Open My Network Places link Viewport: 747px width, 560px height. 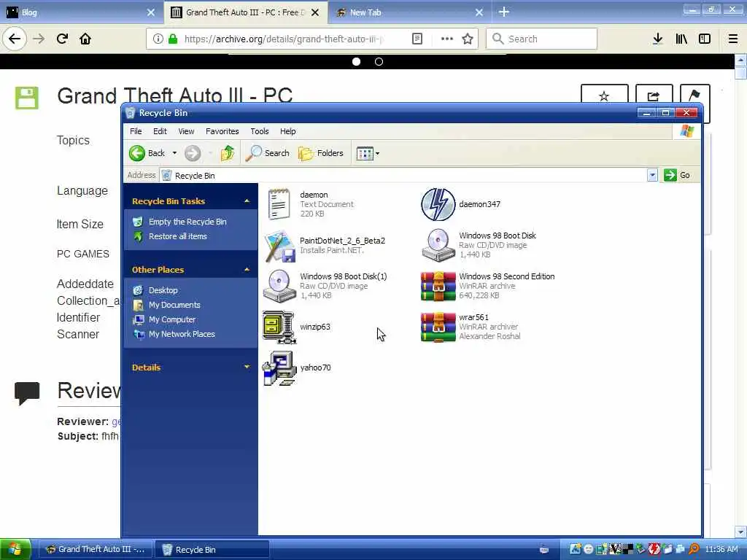tap(182, 334)
